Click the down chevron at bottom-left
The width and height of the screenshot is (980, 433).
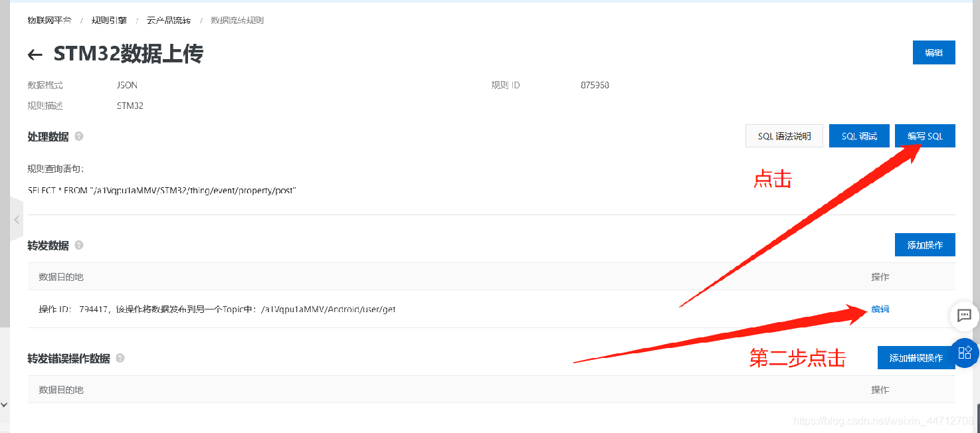(4, 404)
